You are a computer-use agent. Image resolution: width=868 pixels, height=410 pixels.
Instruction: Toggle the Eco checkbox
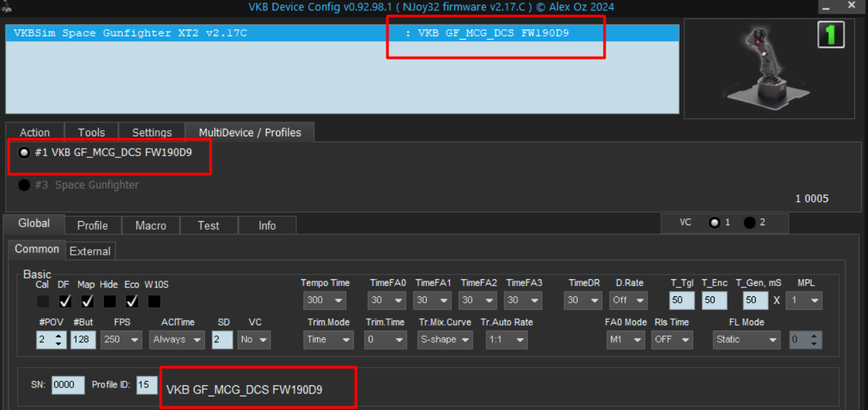[x=132, y=300]
